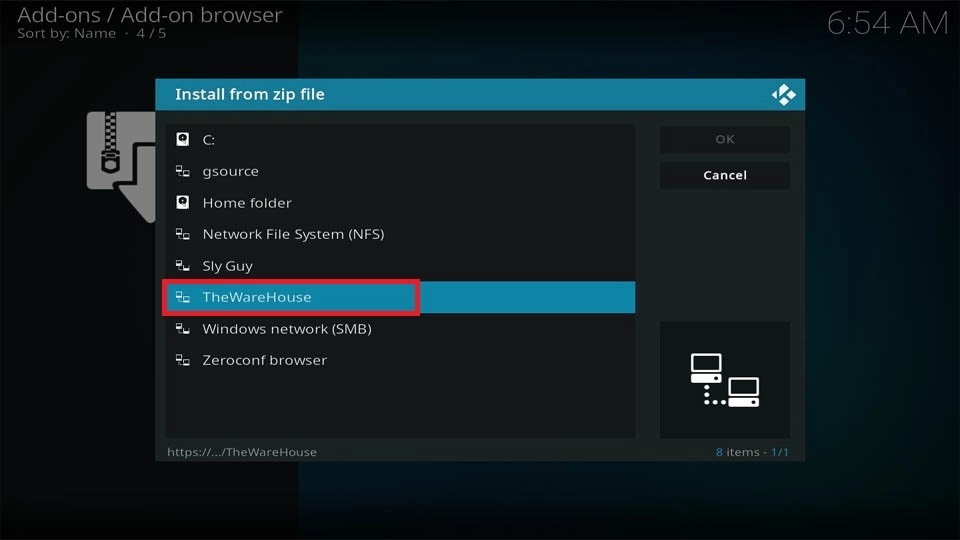Click the Home folder drive icon

(182, 203)
